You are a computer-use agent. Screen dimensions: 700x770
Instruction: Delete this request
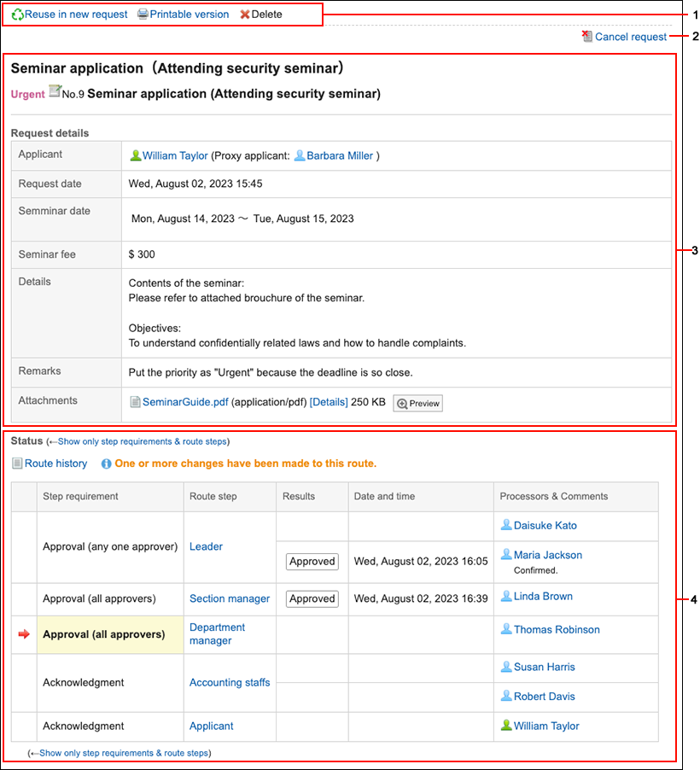click(266, 15)
